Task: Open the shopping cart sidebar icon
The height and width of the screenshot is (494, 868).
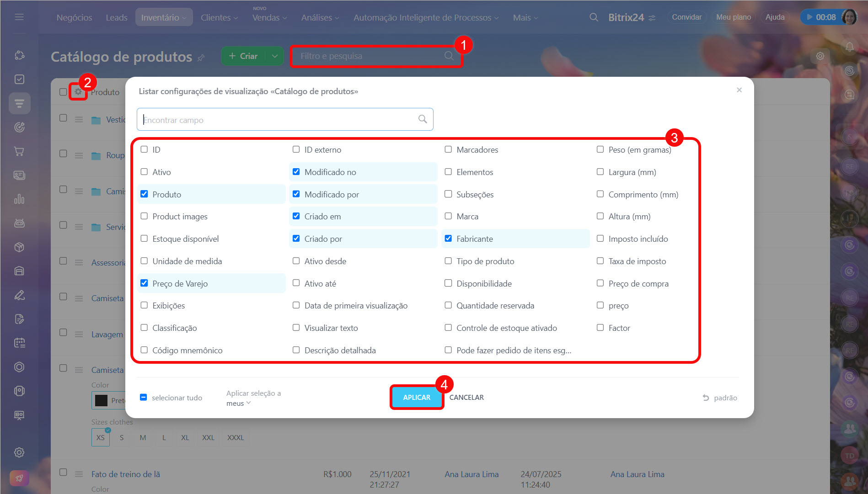Action: pyautogui.click(x=19, y=151)
